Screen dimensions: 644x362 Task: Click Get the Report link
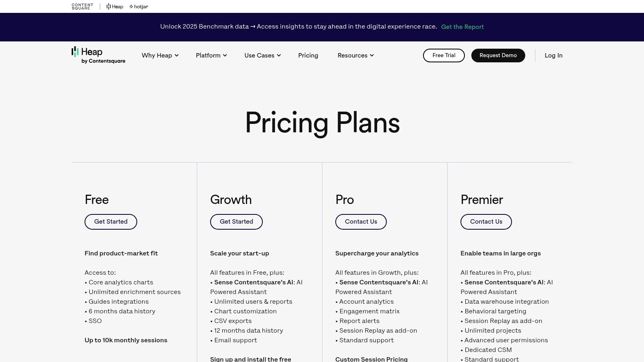pos(462,27)
